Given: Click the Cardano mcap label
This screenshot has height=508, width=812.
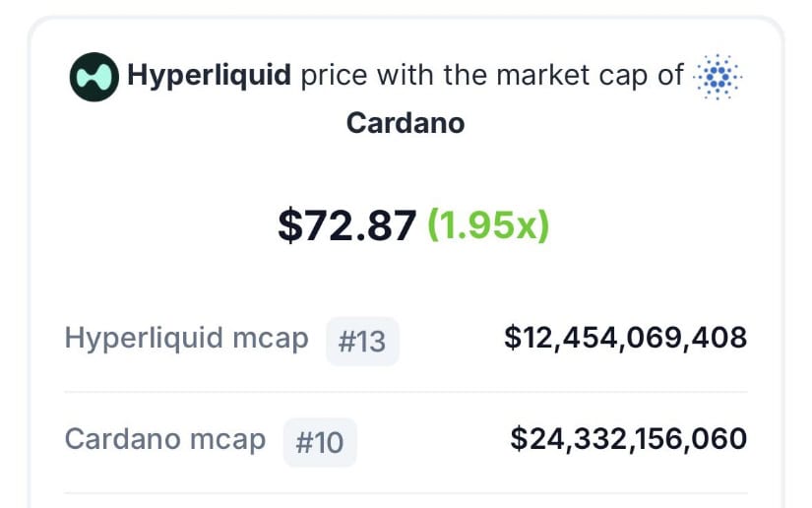Looking at the screenshot, I should (165, 439).
